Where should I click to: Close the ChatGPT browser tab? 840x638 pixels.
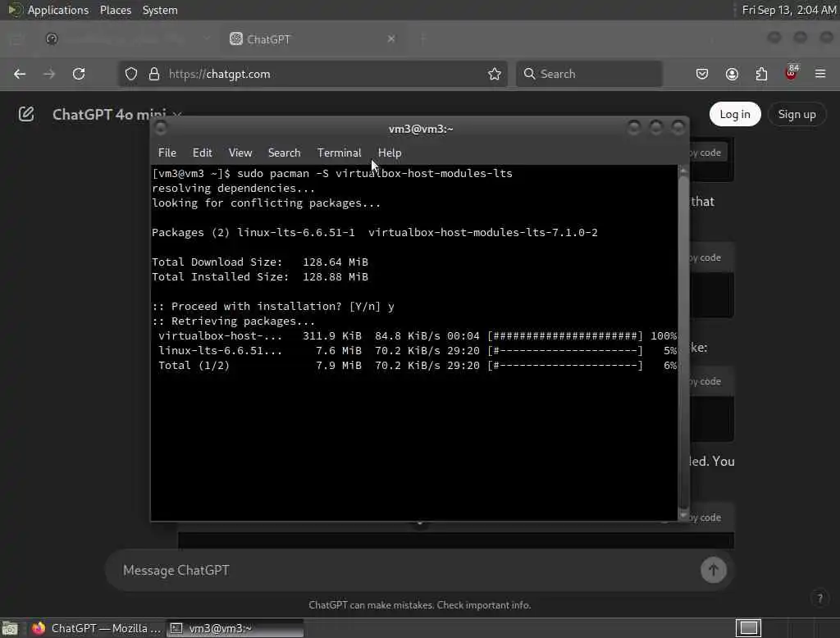click(391, 39)
